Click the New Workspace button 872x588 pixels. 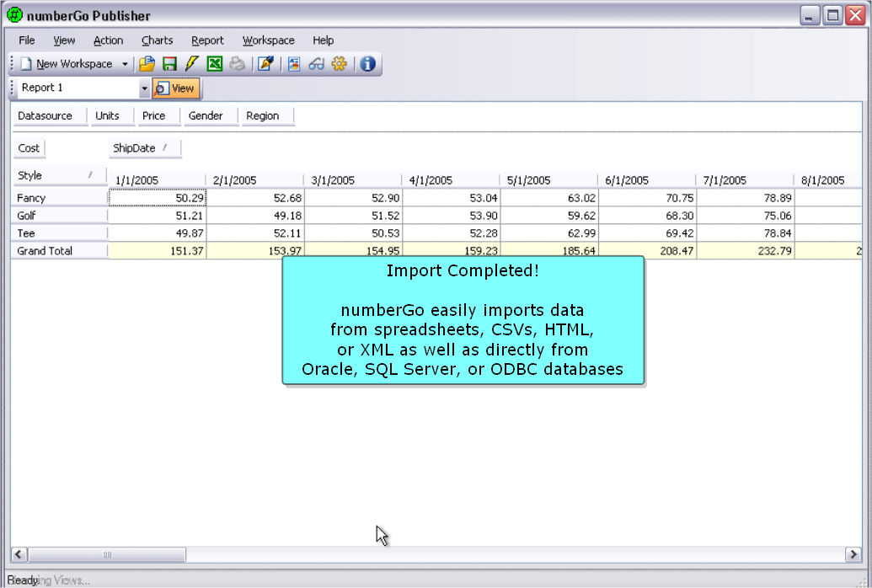tap(67, 64)
